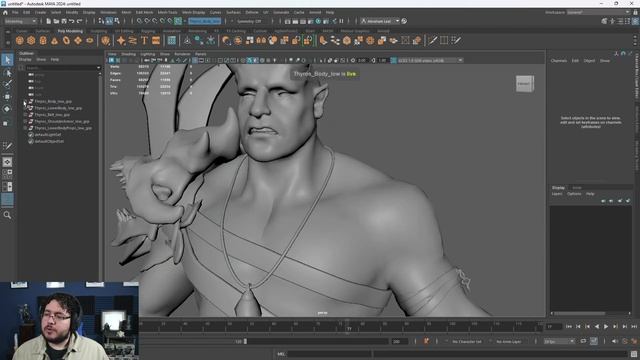Expand Thyreo_Body_low_grp in Outliner

coord(25,102)
